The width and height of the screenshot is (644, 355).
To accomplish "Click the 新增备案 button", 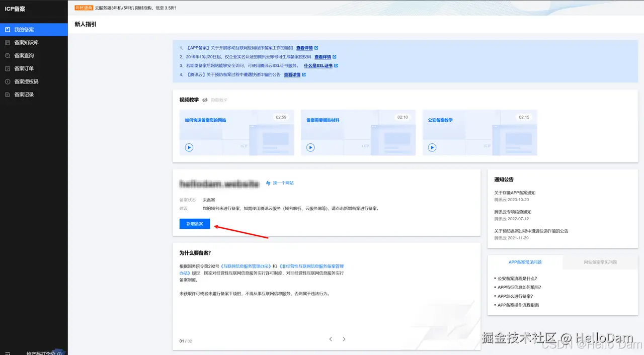I will pos(194,223).
